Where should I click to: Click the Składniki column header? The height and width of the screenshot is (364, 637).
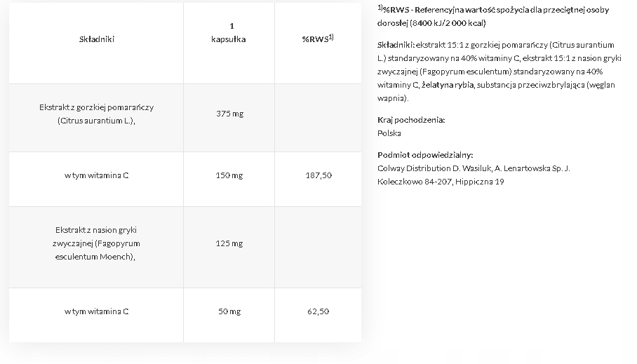click(97, 39)
